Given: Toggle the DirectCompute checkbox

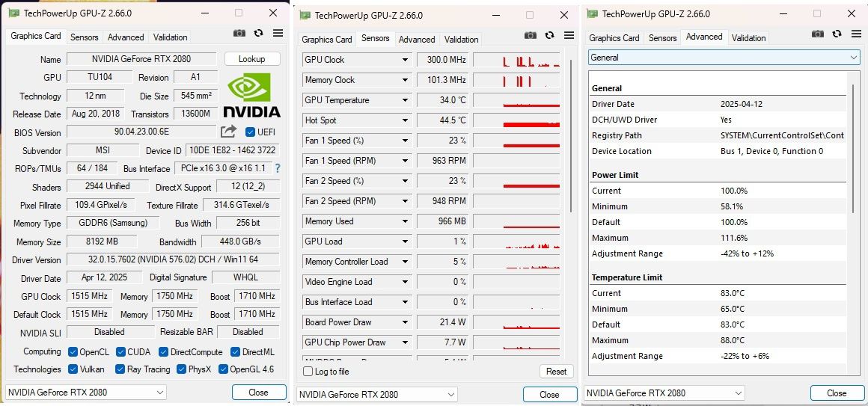Looking at the screenshot, I should coord(163,352).
